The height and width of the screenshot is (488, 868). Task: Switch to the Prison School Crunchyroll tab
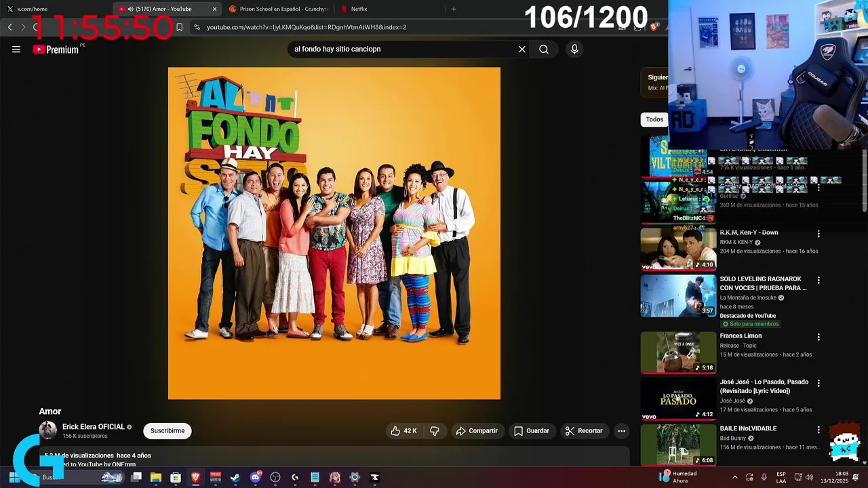click(278, 9)
